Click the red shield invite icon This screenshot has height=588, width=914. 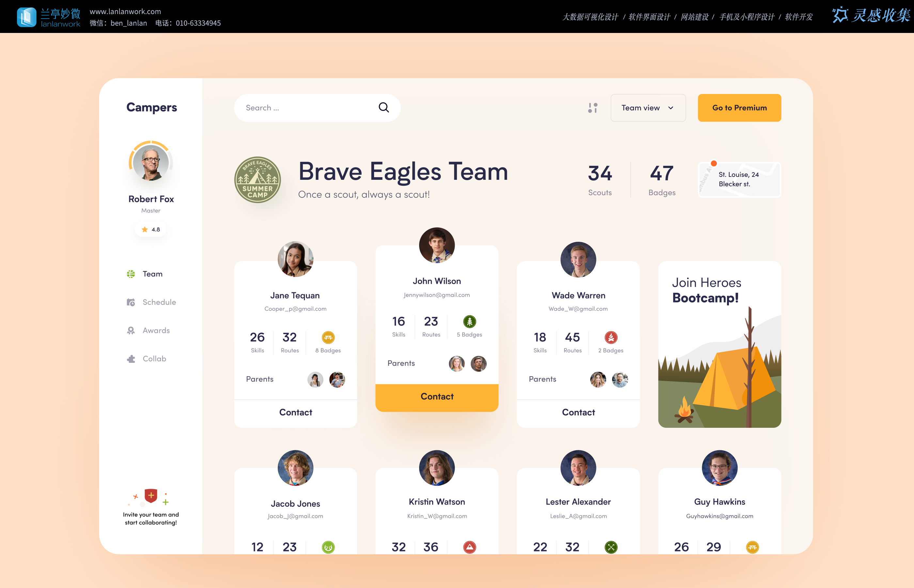click(151, 496)
